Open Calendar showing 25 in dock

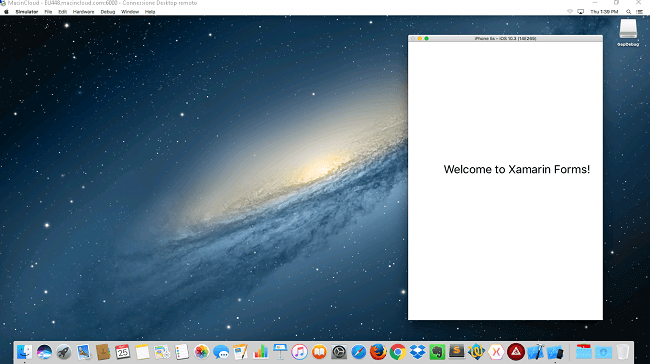[123, 352]
